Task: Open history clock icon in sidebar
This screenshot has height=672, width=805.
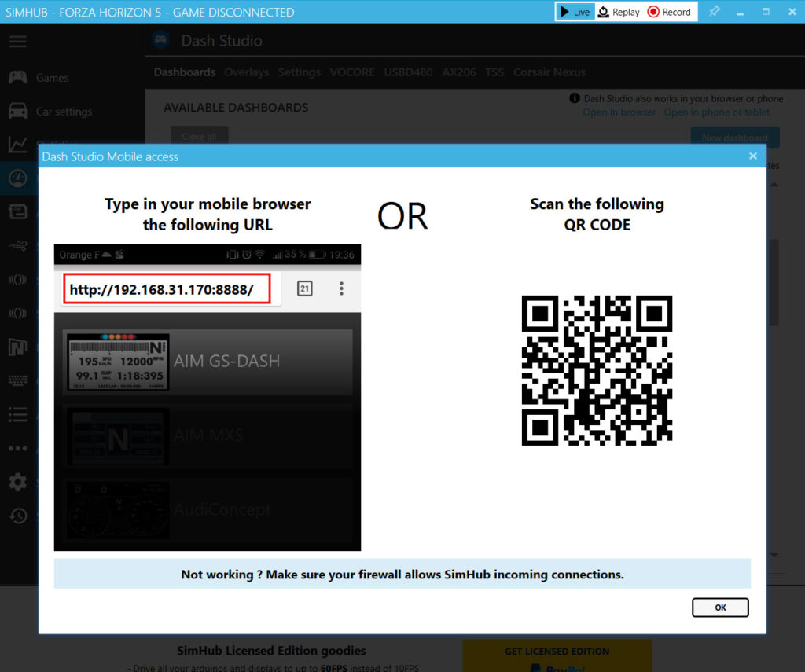Action: (18, 516)
